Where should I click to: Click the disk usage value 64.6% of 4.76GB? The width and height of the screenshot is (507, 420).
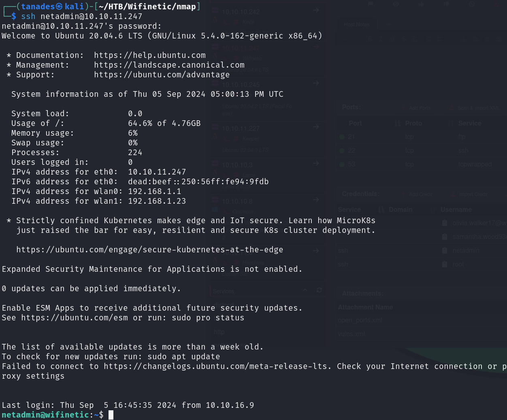(164, 124)
